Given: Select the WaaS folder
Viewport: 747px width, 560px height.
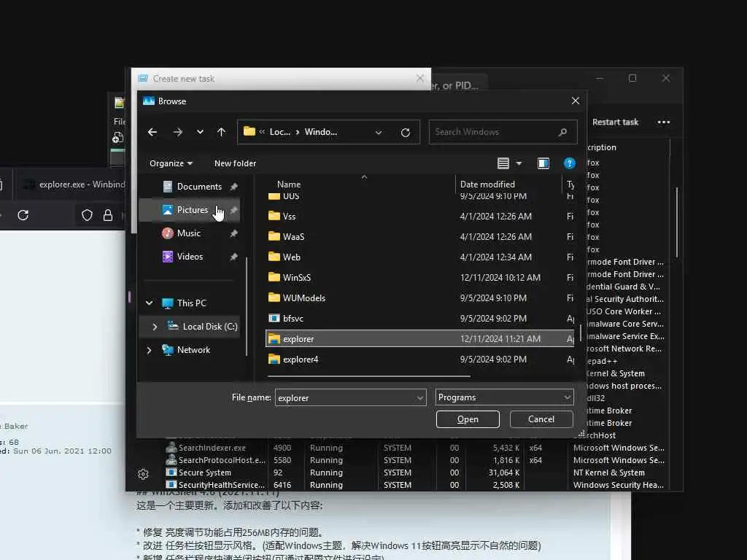Looking at the screenshot, I should pos(419,237).
